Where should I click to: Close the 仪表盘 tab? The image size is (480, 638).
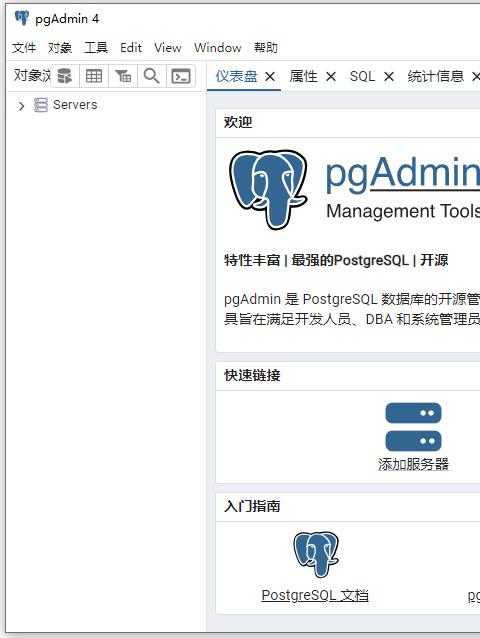click(270, 76)
